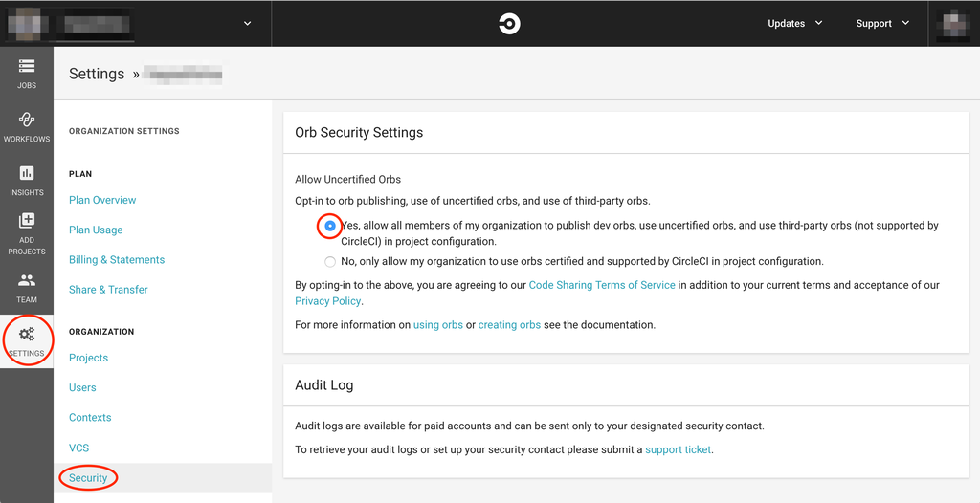
Task: Select 'No, only allow certified orbs' option
Action: coord(330,261)
